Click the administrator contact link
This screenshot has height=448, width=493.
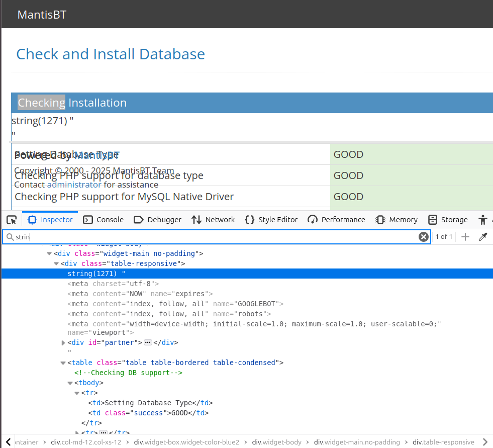(74, 185)
